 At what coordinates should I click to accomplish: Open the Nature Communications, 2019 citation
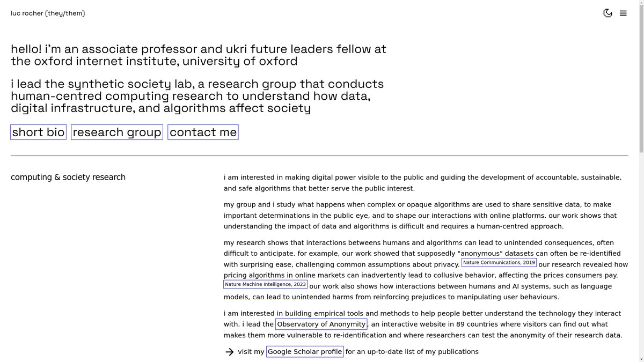coord(499,263)
